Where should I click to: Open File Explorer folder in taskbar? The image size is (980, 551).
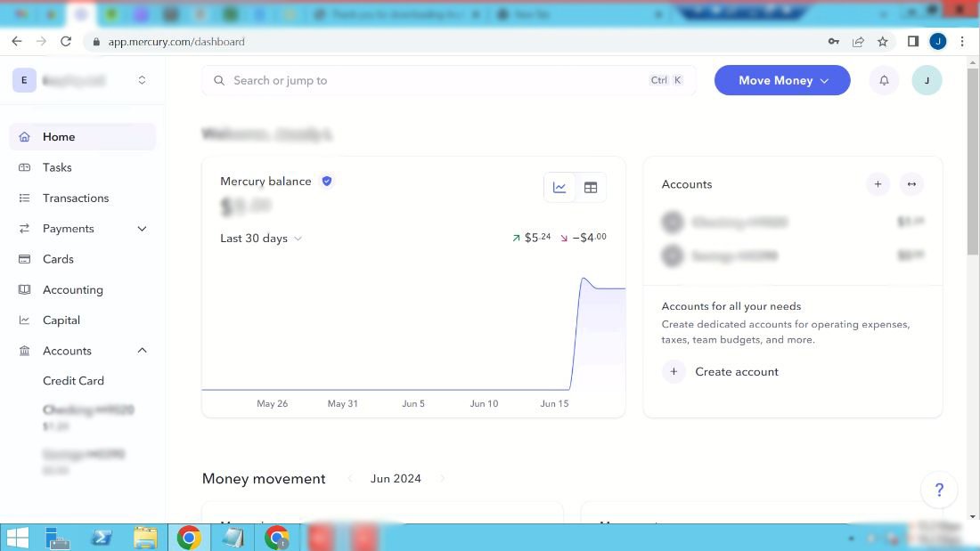pyautogui.click(x=145, y=538)
